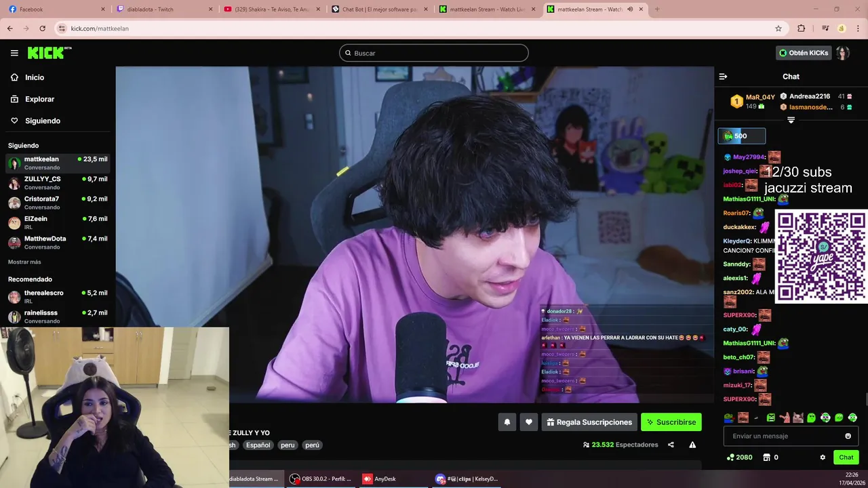Open the user profile avatar menu
Image resolution: width=868 pixels, height=488 pixels.
click(843, 53)
